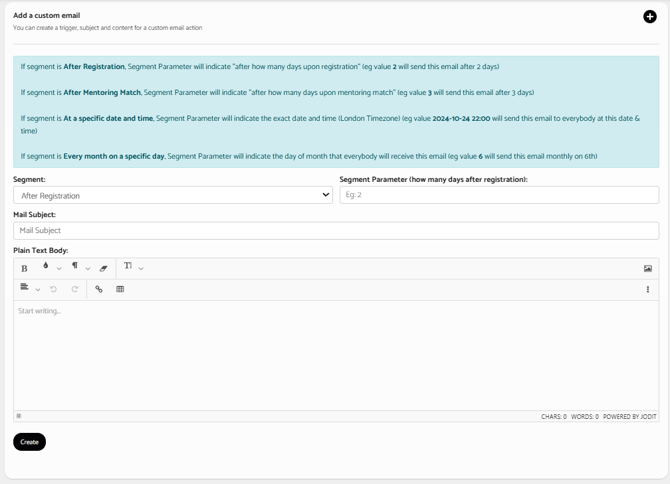The width and height of the screenshot is (670, 484).
Task: Click the insert image icon
Action: pyautogui.click(x=648, y=269)
